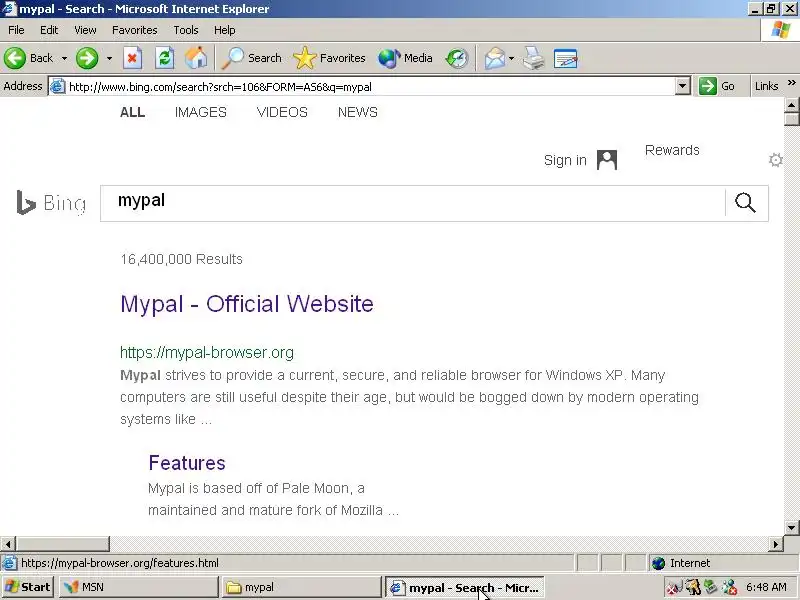800x600 pixels.
Task: Click the mypal - Search taskbar button
Action: [x=464, y=588]
